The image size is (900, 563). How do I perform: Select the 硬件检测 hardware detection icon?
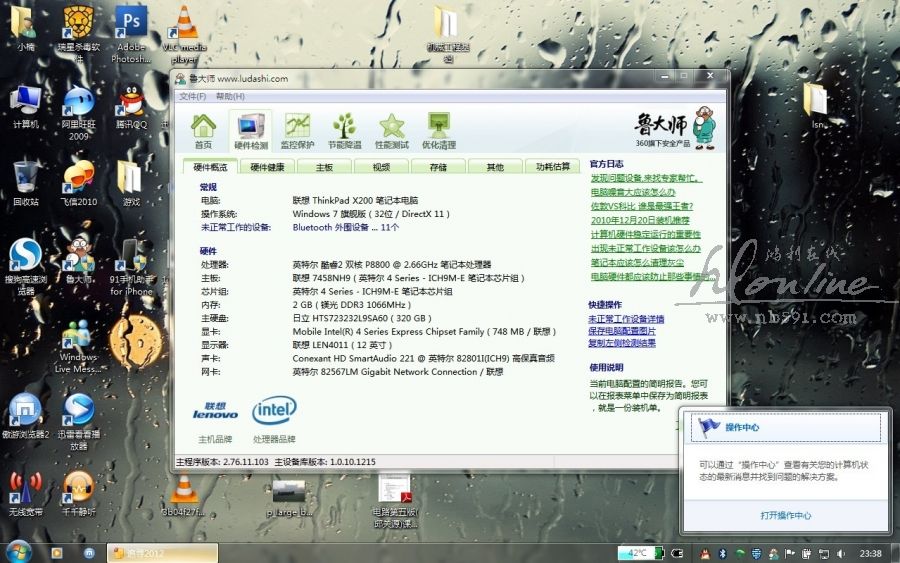click(x=250, y=130)
